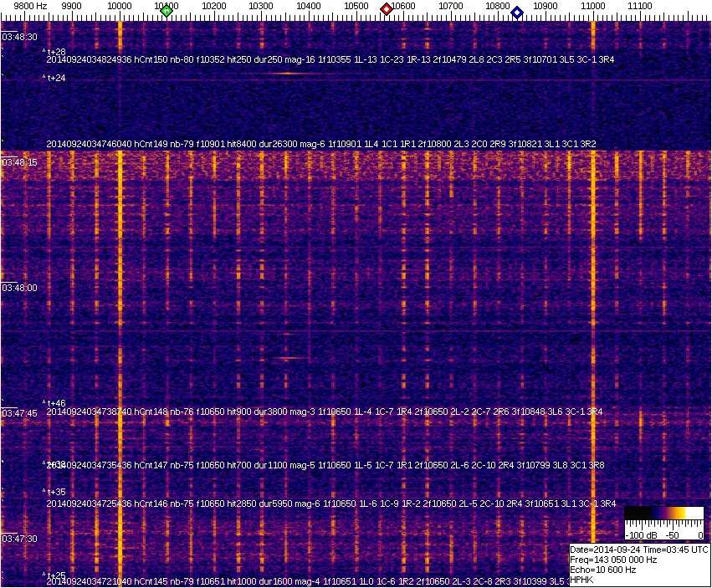Select the hCnt149 dur26300 event annotation
Image resolution: width=712 pixels, height=588 pixels.
321,144
